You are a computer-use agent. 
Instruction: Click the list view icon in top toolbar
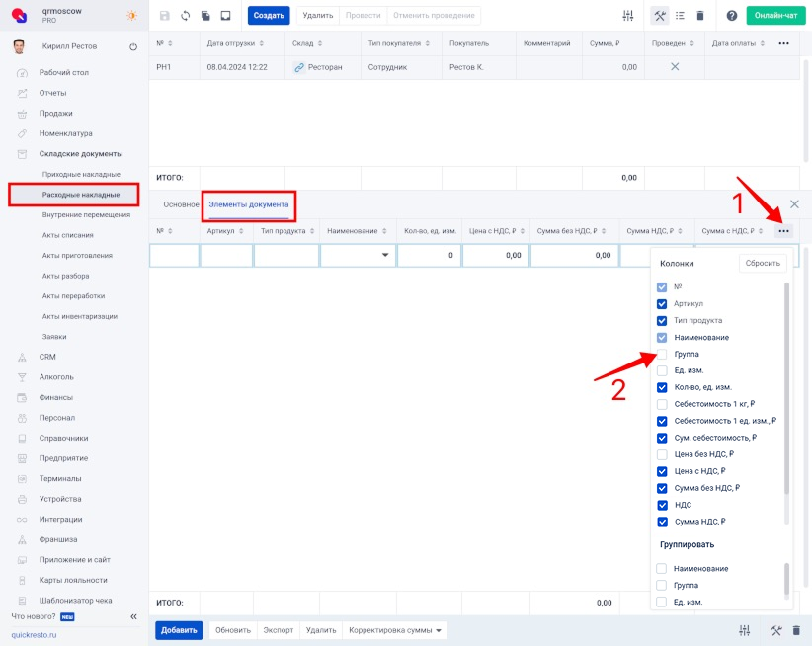click(x=680, y=16)
